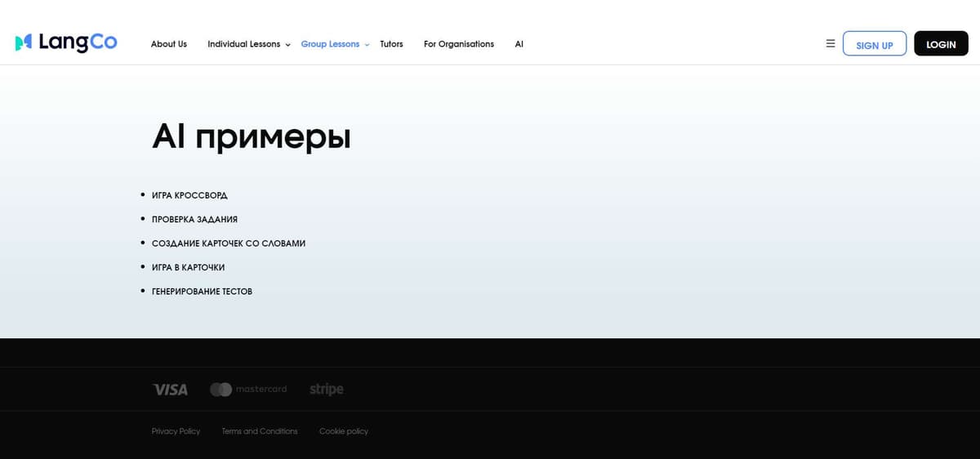Screen dimensions: 980x459
Task: Select Group Lessons in navigation
Action: [330, 44]
